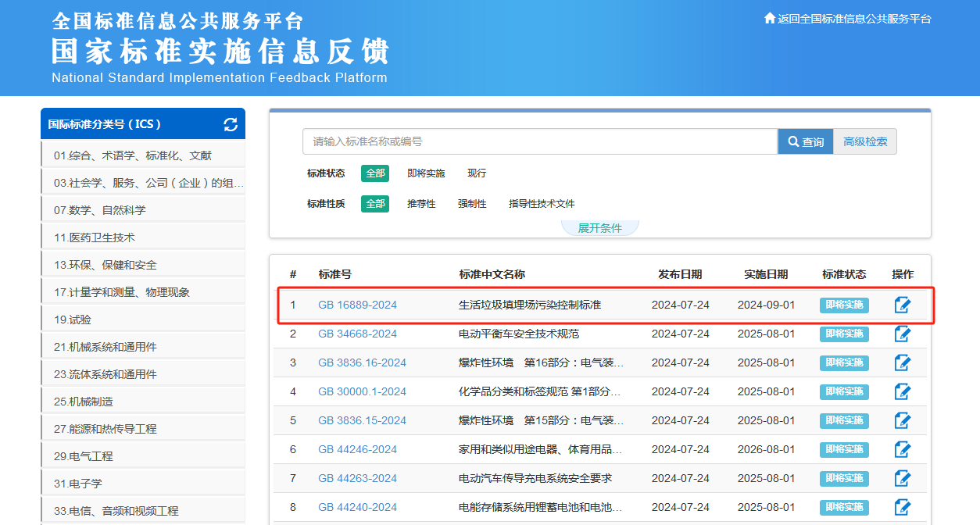Expand more search conditions via 展开条件
Image resolution: width=980 pixels, height=525 pixels.
(x=599, y=226)
